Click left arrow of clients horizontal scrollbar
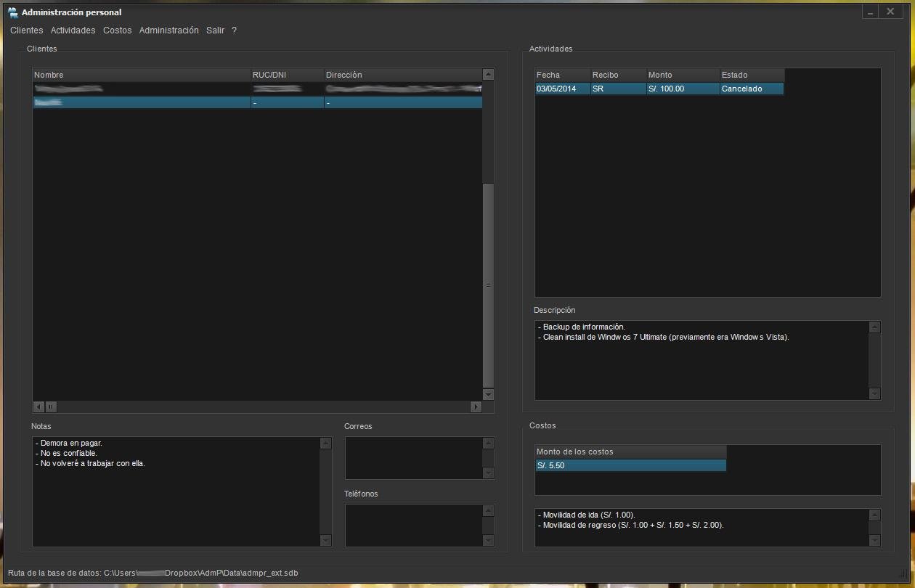This screenshot has height=588, width=915. tap(39, 407)
